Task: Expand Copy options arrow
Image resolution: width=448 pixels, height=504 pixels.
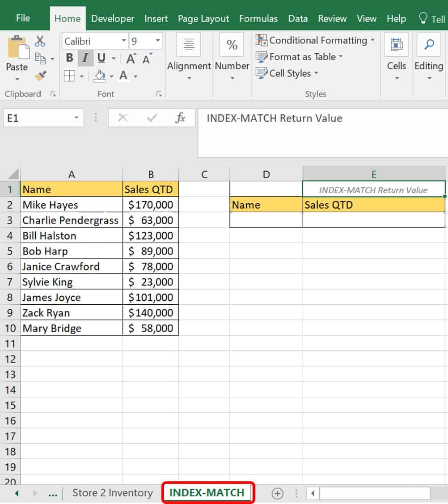Action: coord(52,59)
